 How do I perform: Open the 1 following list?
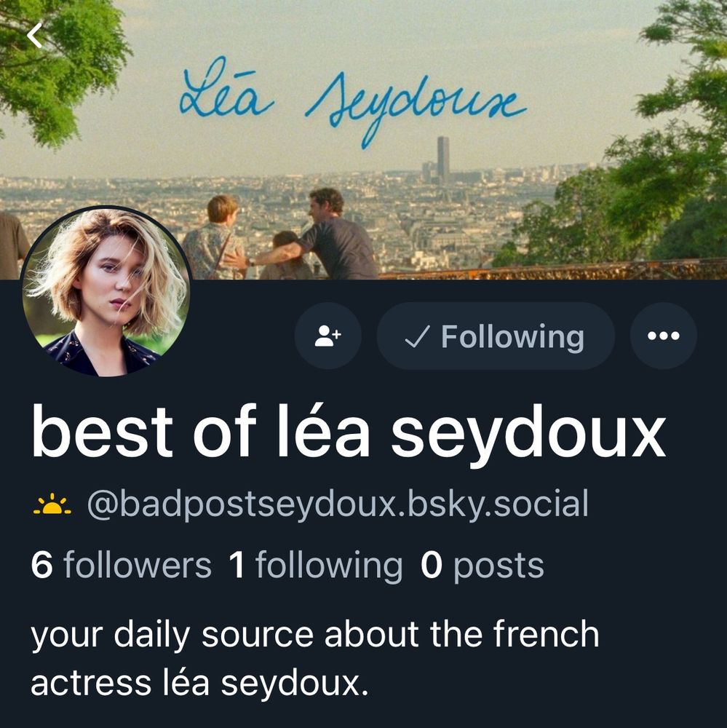[316, 565]
